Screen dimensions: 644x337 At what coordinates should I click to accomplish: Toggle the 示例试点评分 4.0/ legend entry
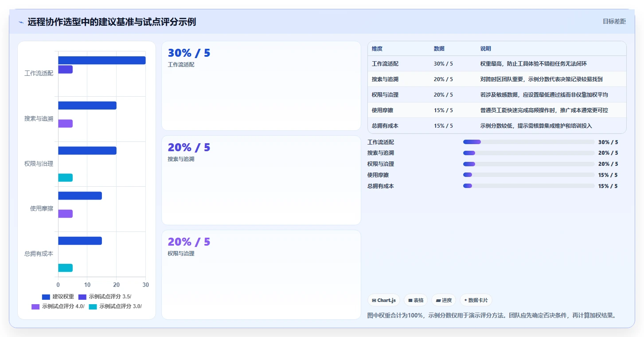click(x=58, y=306)
